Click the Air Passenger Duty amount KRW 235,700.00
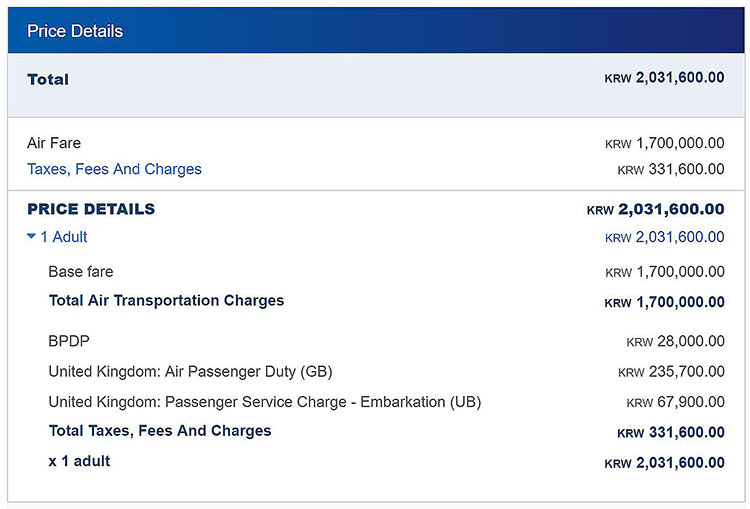 (670, 372)
